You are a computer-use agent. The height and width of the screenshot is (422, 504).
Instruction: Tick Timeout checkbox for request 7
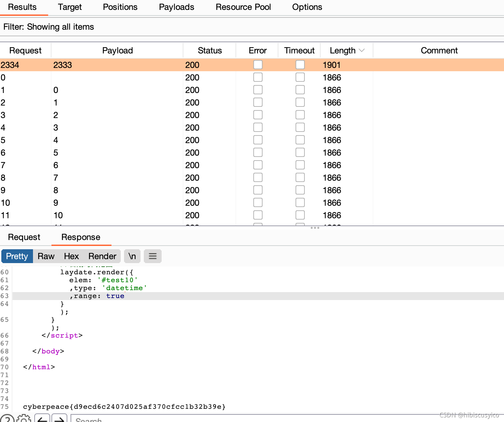[x=300, y=165]
